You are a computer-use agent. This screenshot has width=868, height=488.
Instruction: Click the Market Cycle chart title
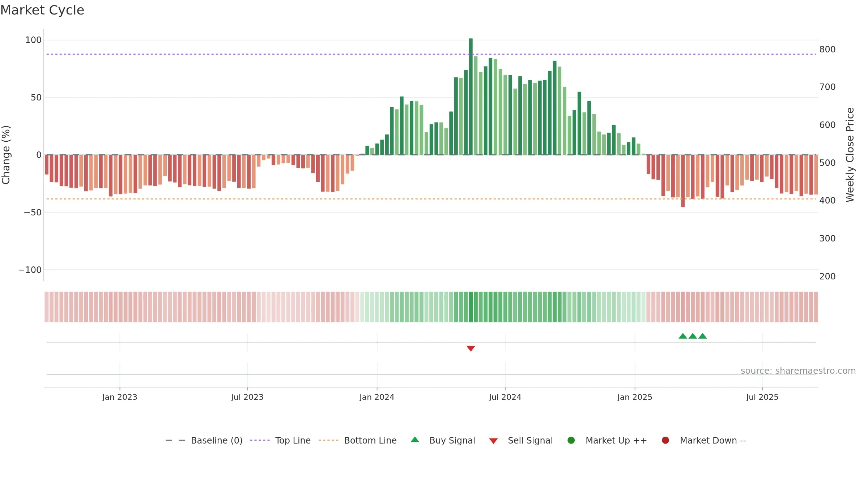pyautogui.click(x=42, y=10)
